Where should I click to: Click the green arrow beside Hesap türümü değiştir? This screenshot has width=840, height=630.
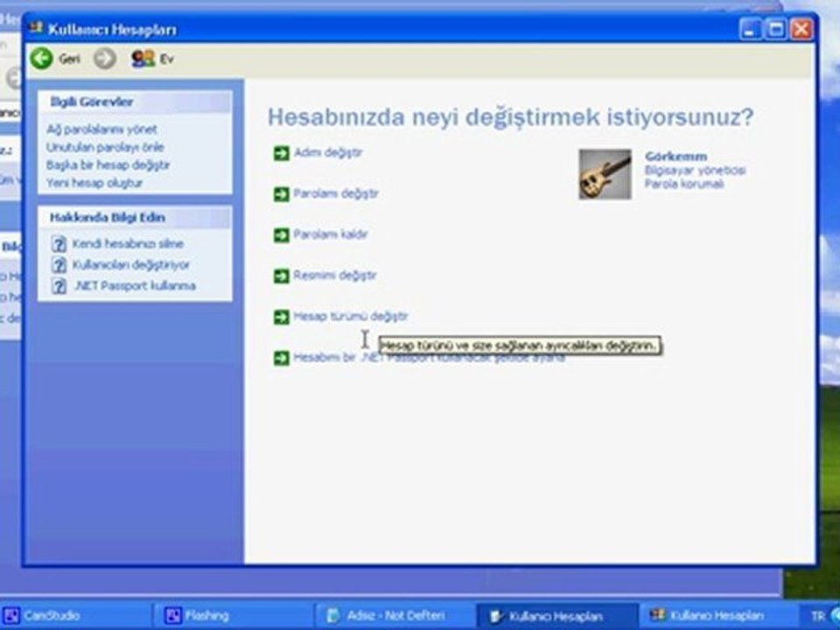(x=281, y=317)
